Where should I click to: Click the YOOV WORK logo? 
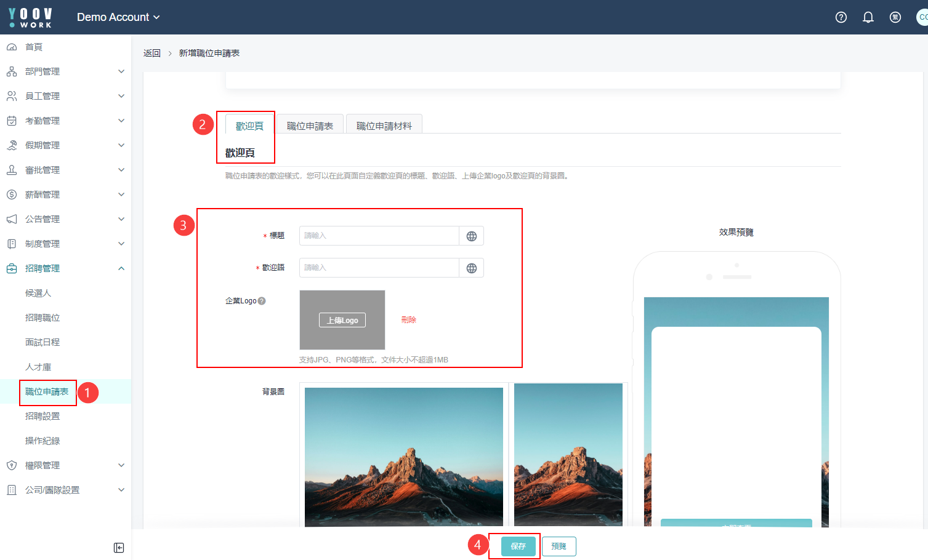[31, 17]
